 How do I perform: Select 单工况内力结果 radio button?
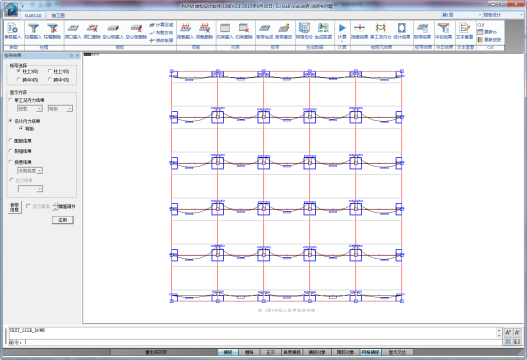[x=27, y=100]
